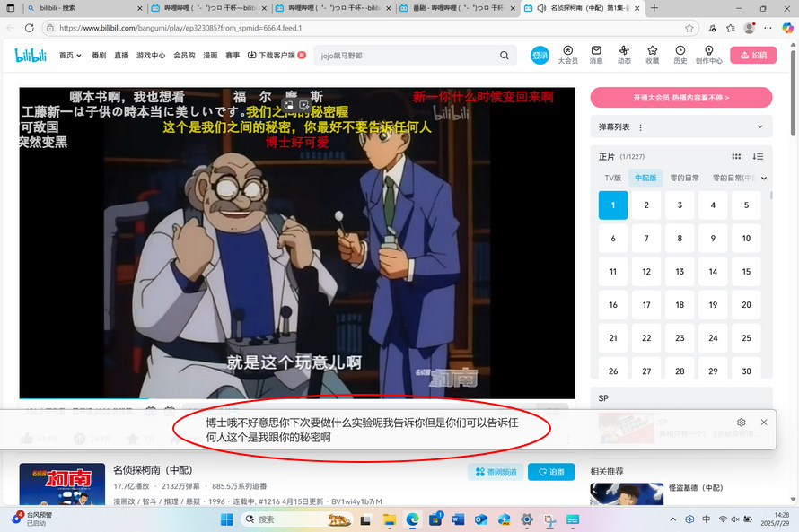Open the browser profile avatar
The width and height of the screenshot is (799, 532).
coord(749,28)
